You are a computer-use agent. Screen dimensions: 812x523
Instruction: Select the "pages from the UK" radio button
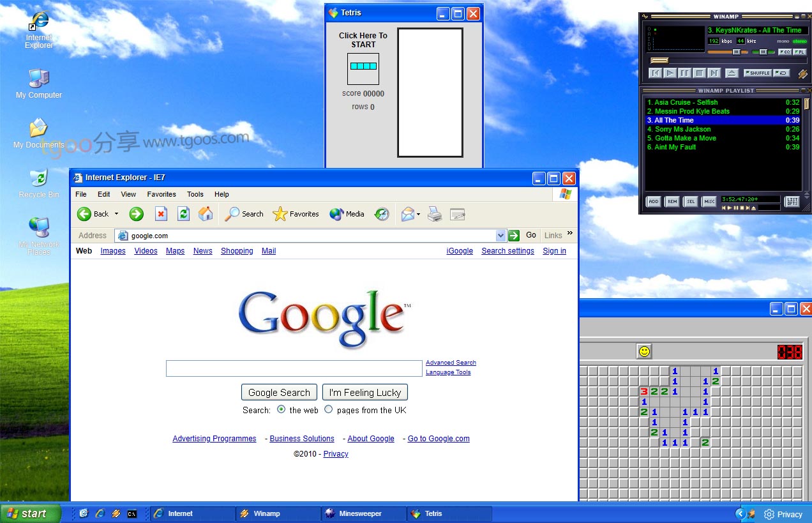[x=329, y=409]
